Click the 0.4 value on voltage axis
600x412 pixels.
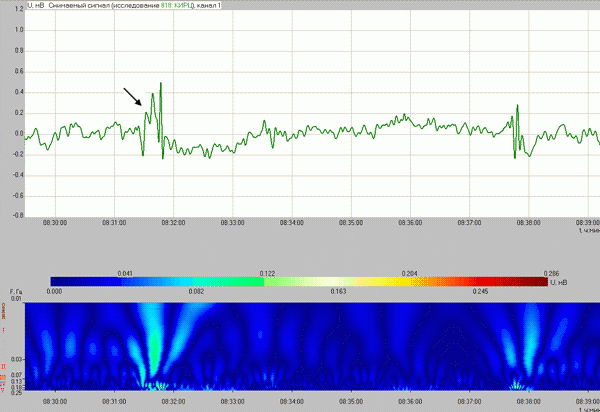click(19, 92)
